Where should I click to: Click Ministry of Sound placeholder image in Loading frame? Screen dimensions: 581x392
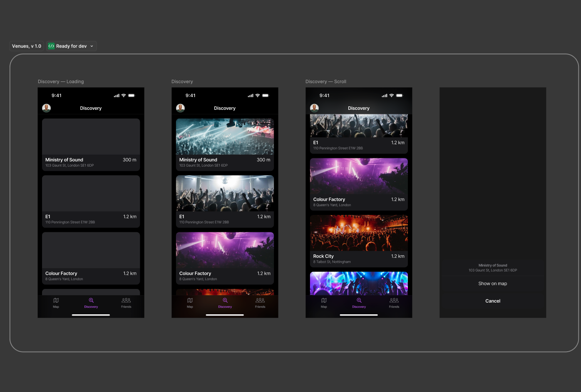tap(91, 137)
